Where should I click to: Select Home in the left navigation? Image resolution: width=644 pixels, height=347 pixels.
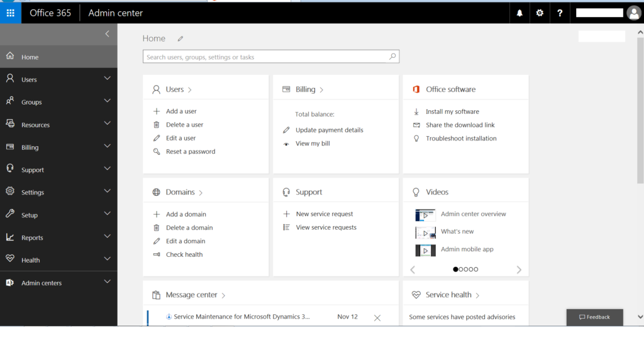pyautogui.click(x=58, y=57)
